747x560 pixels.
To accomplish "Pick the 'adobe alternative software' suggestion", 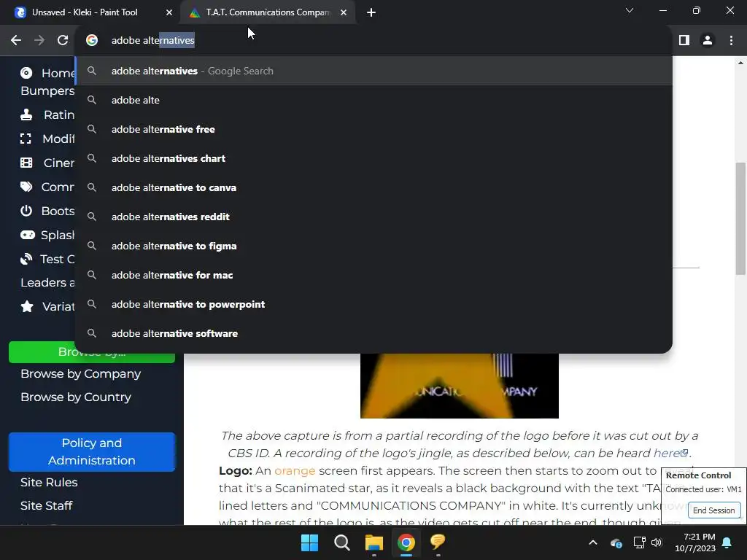I will (374, 333).
